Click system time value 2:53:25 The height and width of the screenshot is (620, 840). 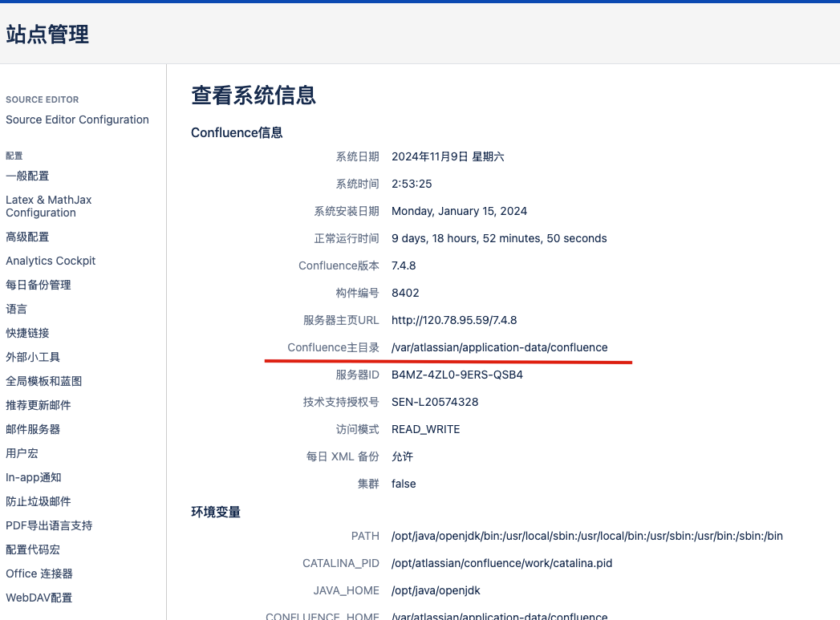point(412,184)
